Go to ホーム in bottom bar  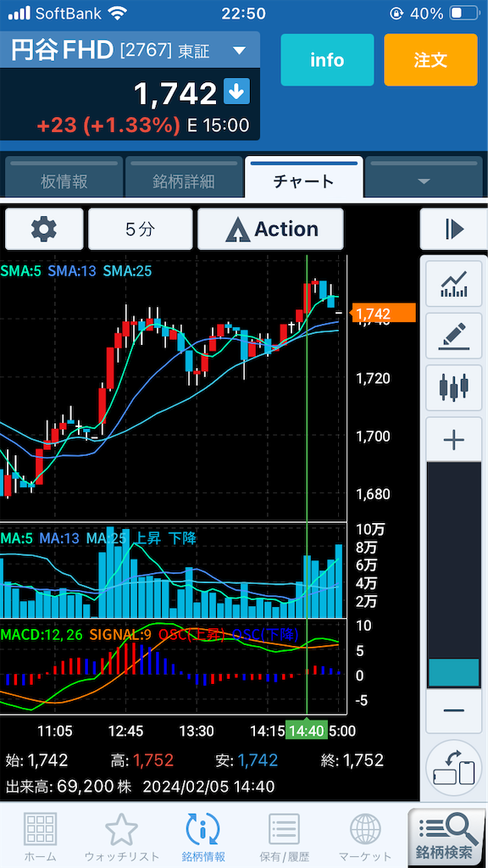40,836
